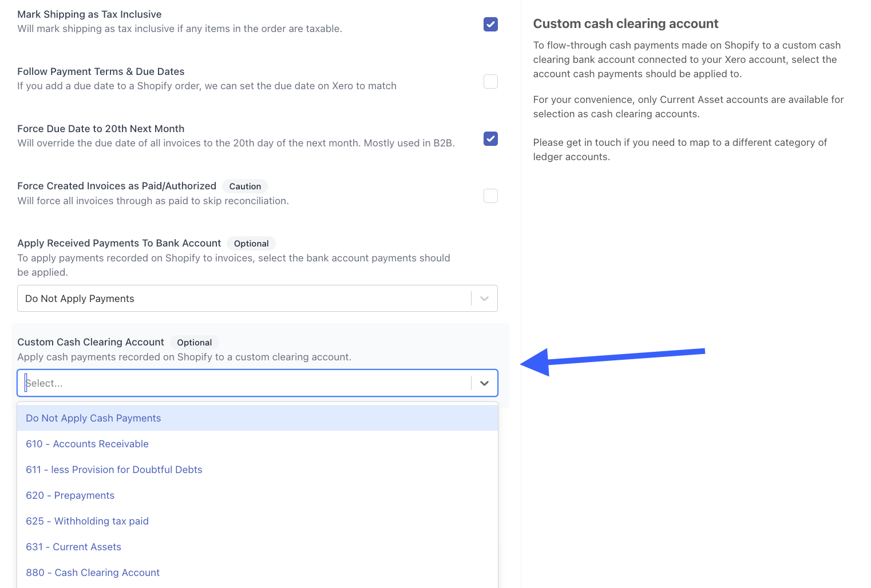This screenshot has width=871, height=588.
Task: Select 625 - Withholding tax paid
Action: [x=87, y=521]
